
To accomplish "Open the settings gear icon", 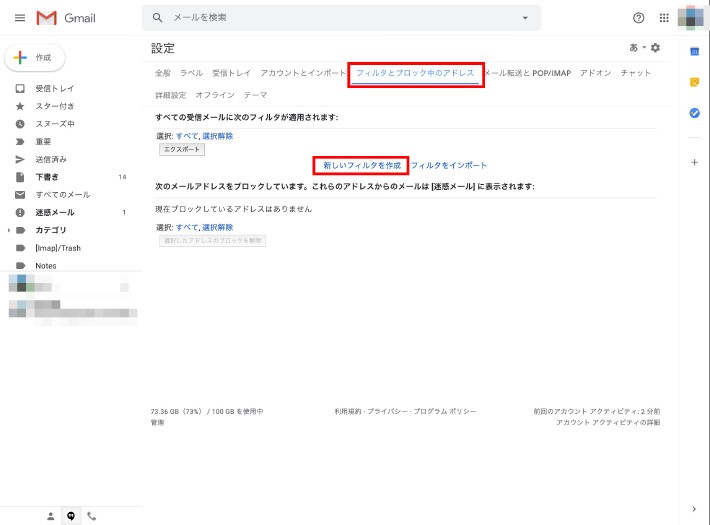I will (x=655, y=48).
